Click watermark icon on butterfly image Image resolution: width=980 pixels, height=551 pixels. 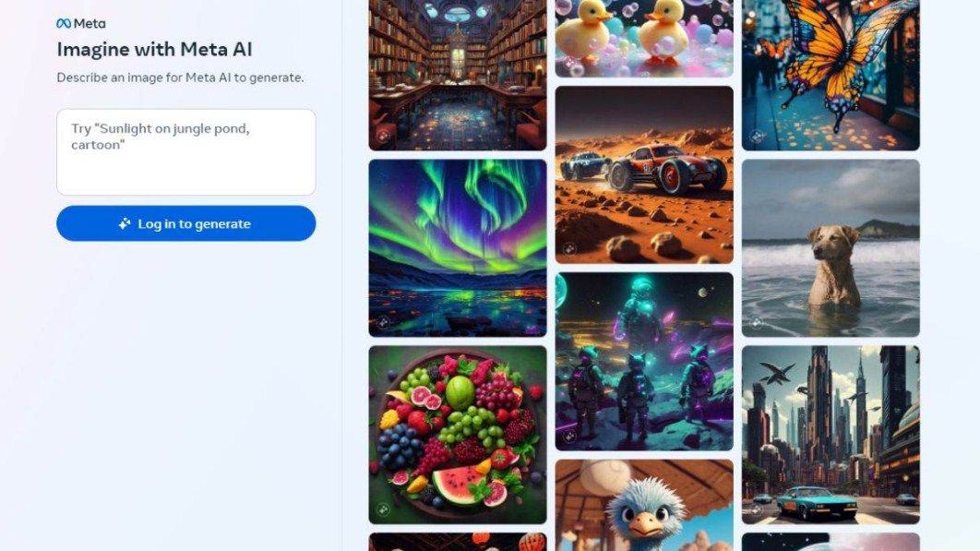(x=757, y=136)
